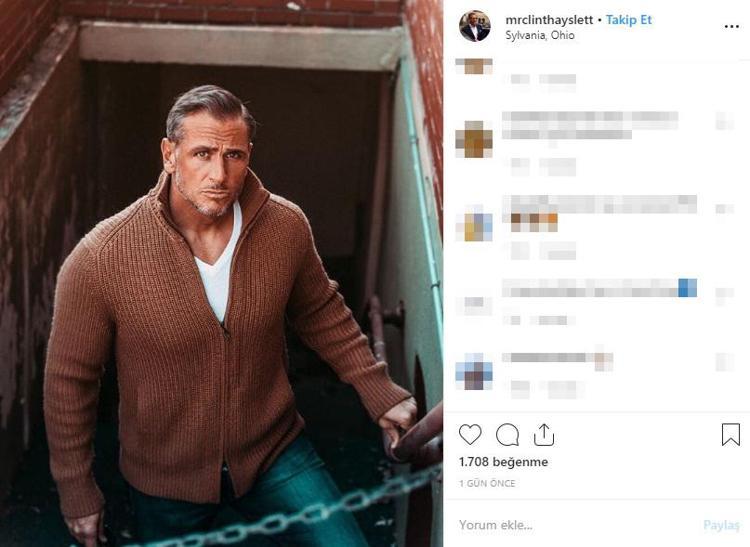Save post with the bookmark icon
The height and width of the screenshot is (547, 750).
731,434
